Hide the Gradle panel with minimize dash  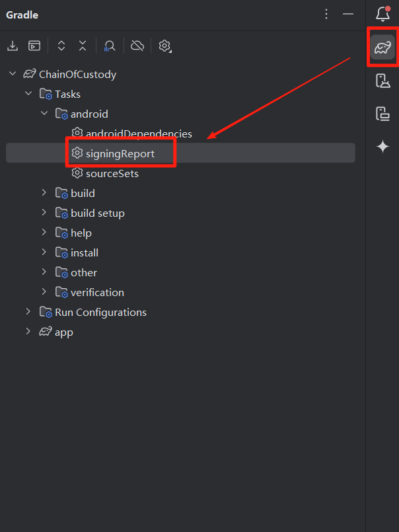point(347,14)
